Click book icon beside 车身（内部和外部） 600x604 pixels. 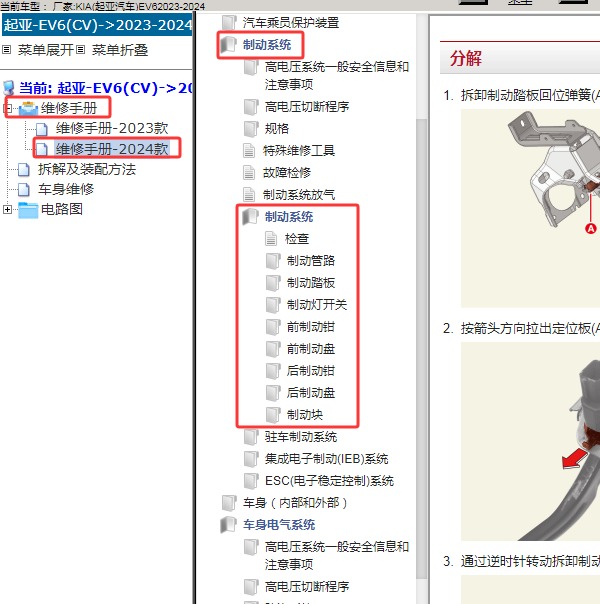(229, 503)
